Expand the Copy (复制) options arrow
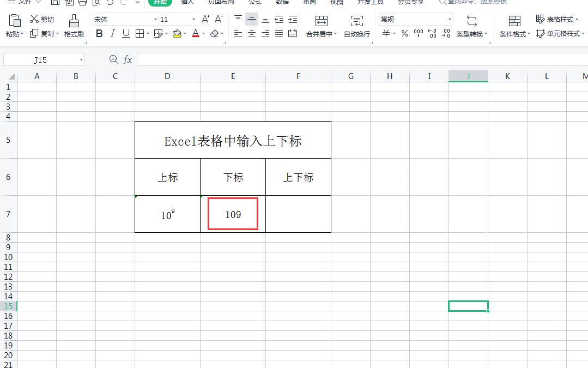The image size is (588, 368). [57, 34]
